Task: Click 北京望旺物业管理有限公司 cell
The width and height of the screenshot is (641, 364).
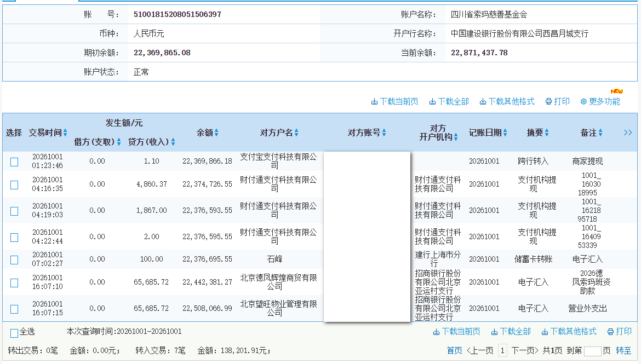Action: [278, 308]
